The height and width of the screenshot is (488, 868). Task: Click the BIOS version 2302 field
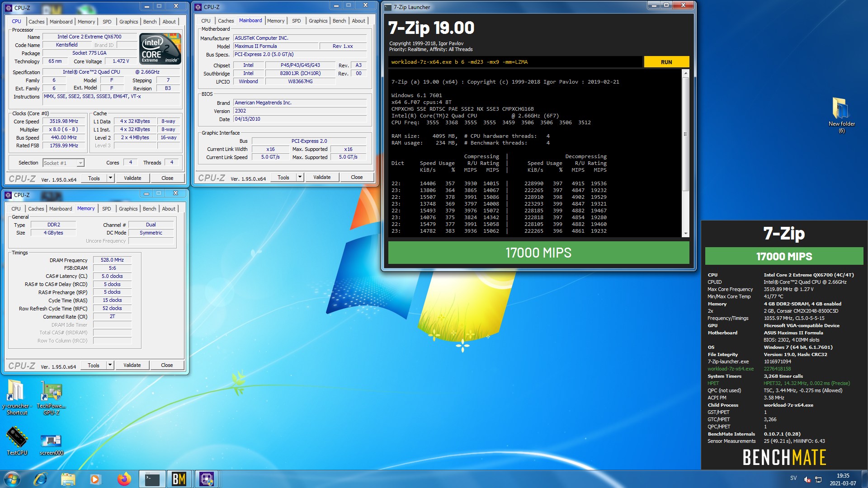click(300, 111)
